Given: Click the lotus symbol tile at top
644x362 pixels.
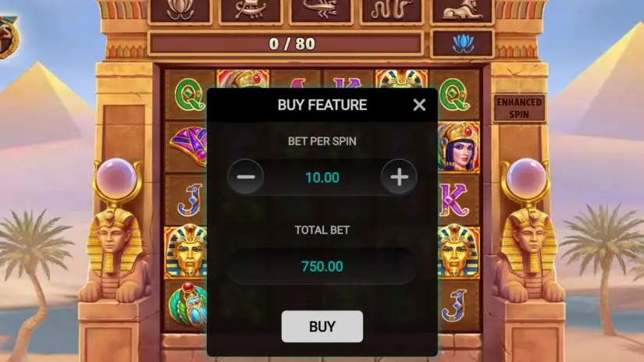Looking at the screenshot, I should point(180,11).
